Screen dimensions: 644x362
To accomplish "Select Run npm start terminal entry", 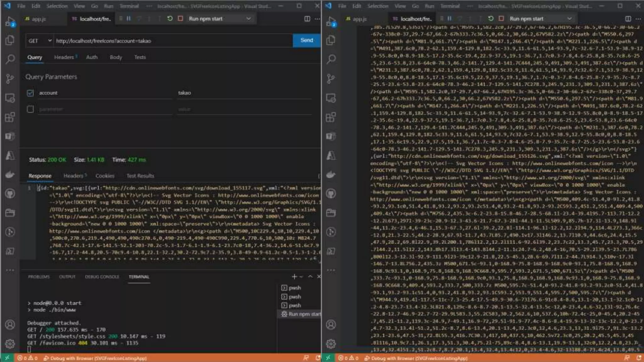I will 301,314.
